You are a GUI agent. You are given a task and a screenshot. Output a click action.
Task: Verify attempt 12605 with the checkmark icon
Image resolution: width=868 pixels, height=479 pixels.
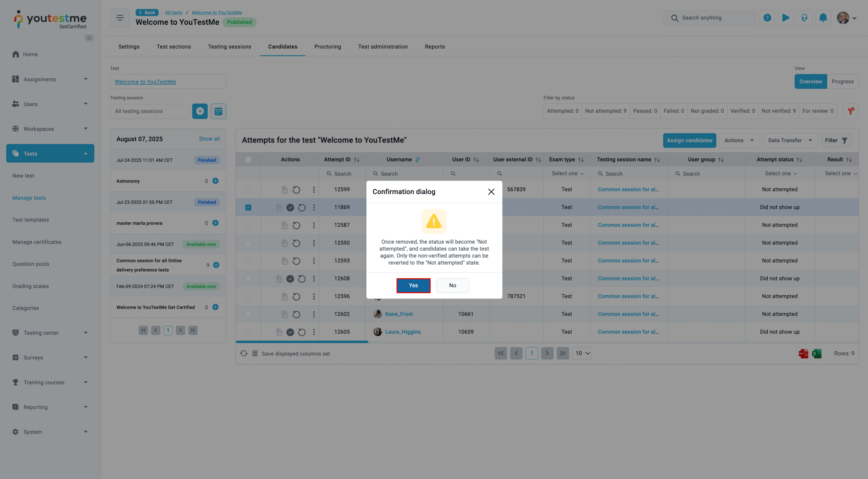290,332
